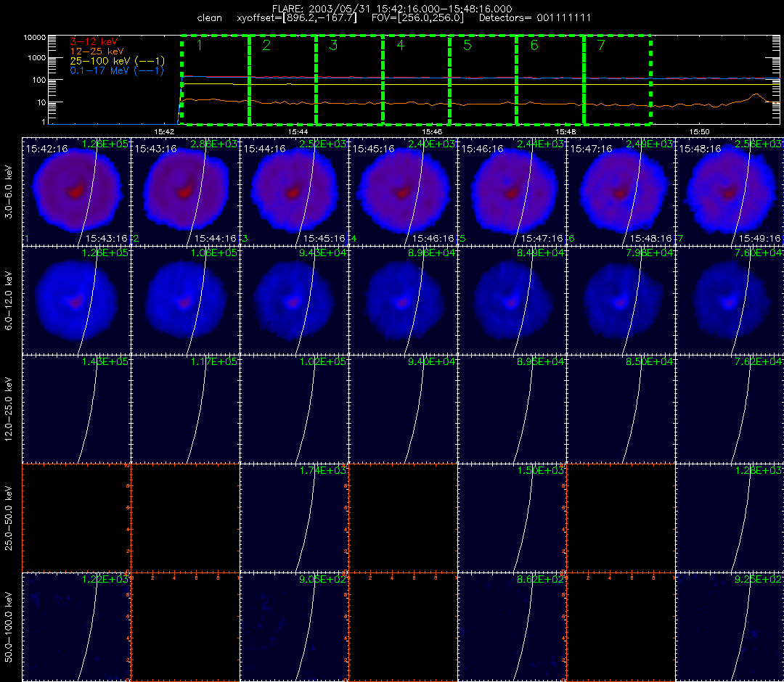Open the 50.0-100.0 keV image labeled 1.22E+03
784x682 pixels.
tap(76, 627)
